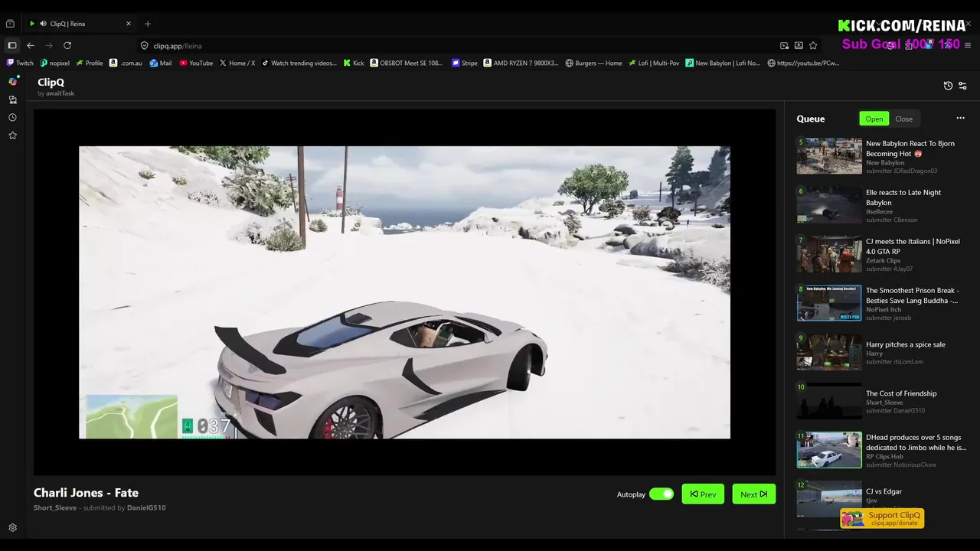980x551 pixels.
Task: Click submitter DanielG510 below current clip title
Action: 146,507
